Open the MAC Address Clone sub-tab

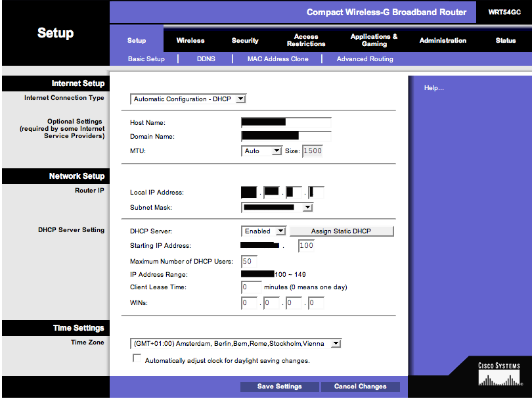[x=278, y=59]
